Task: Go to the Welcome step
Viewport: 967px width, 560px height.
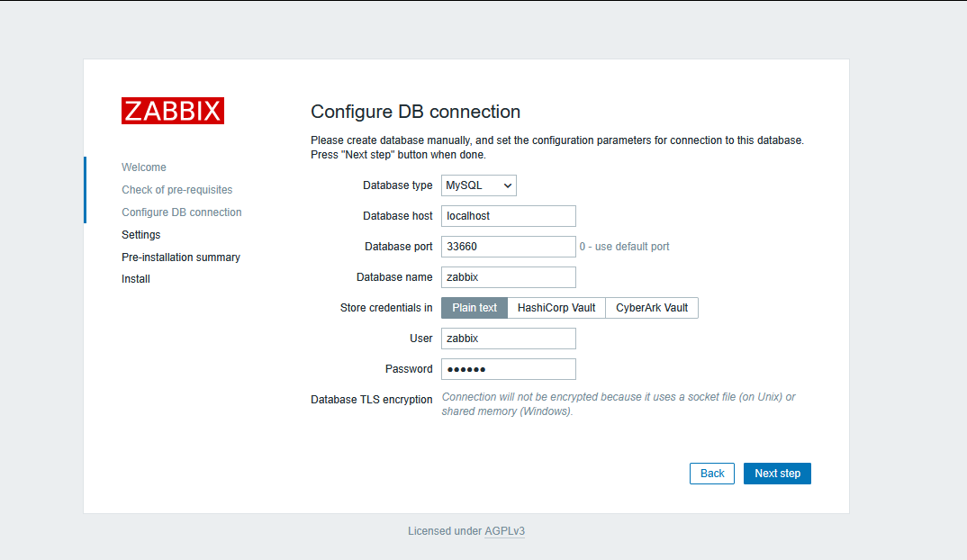Action: point(144,167)
